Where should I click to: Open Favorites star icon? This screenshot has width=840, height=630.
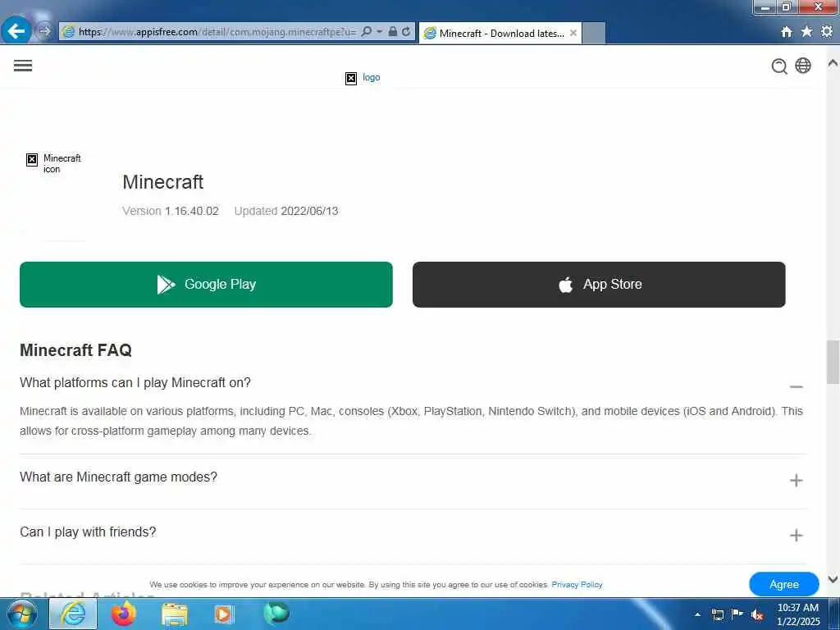806,32
